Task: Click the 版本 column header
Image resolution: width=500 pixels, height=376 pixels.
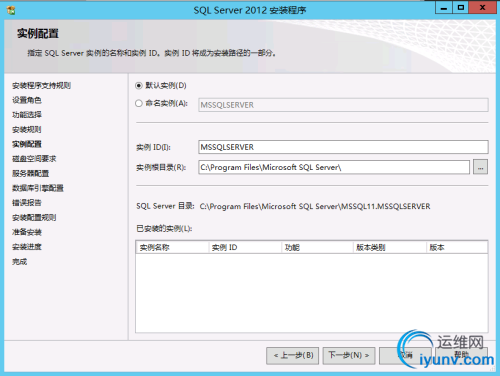Action: [x=457, y=247]
